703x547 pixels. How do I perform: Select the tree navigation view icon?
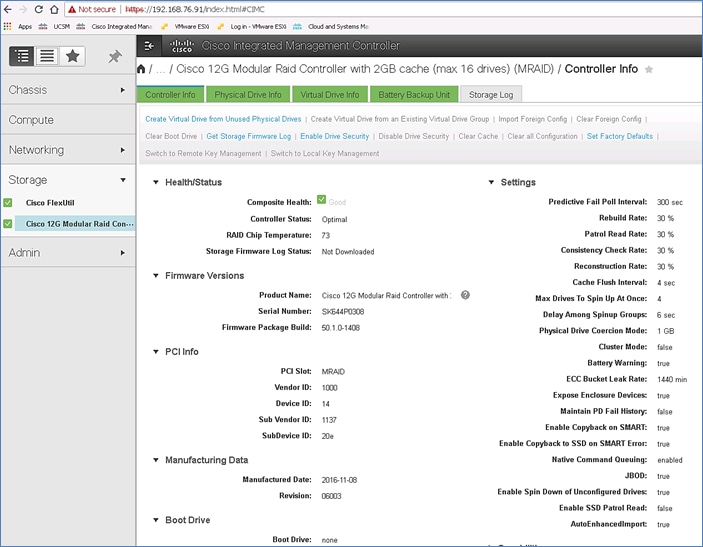pos(22,56)
